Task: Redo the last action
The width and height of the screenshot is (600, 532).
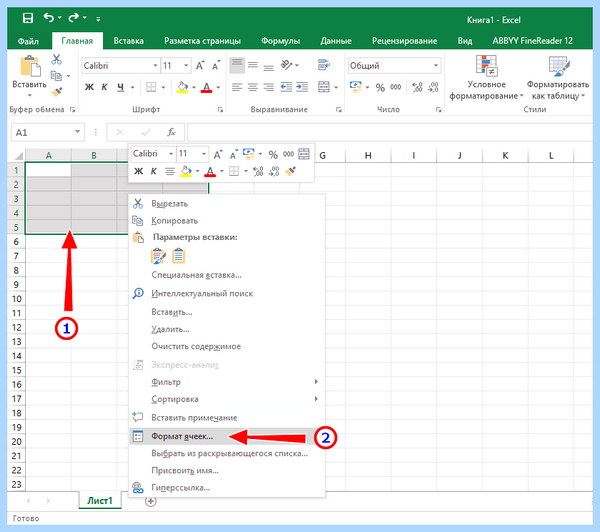Action: (x=73, y=18)
